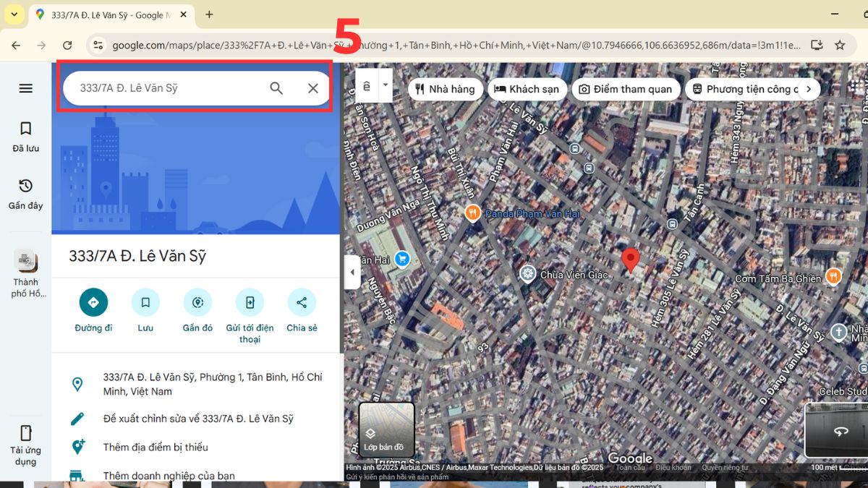Open the Street View thumbnail
The width and height of the screenshot is (868, 488).
click(x=838, y=431)
